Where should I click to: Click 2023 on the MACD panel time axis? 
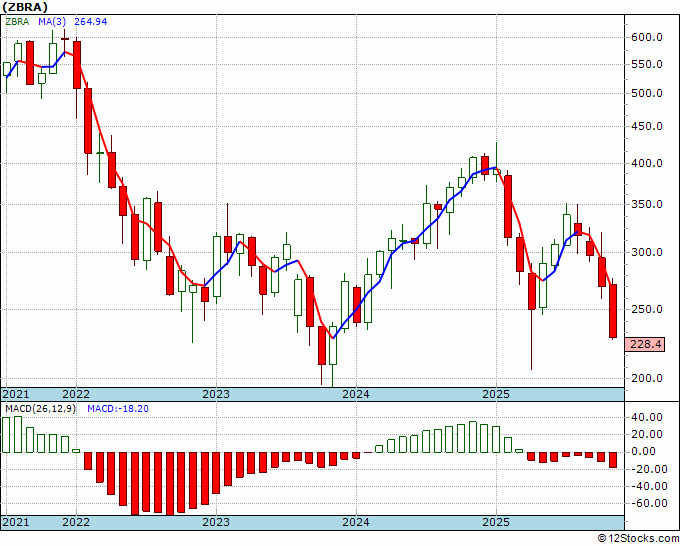pos(216,522)
